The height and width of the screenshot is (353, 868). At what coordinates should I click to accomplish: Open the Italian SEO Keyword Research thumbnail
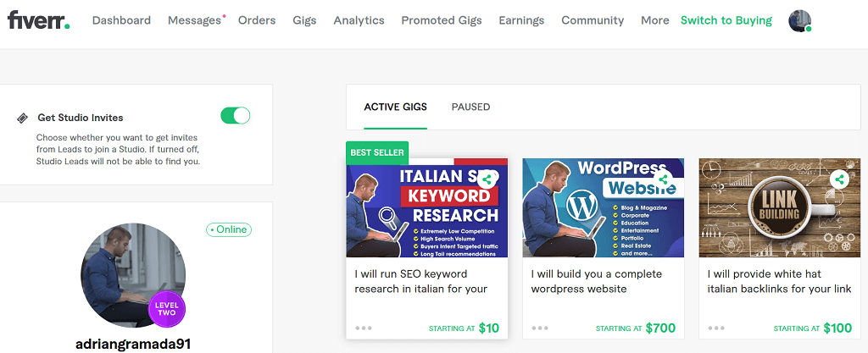[x=427, y=207]
